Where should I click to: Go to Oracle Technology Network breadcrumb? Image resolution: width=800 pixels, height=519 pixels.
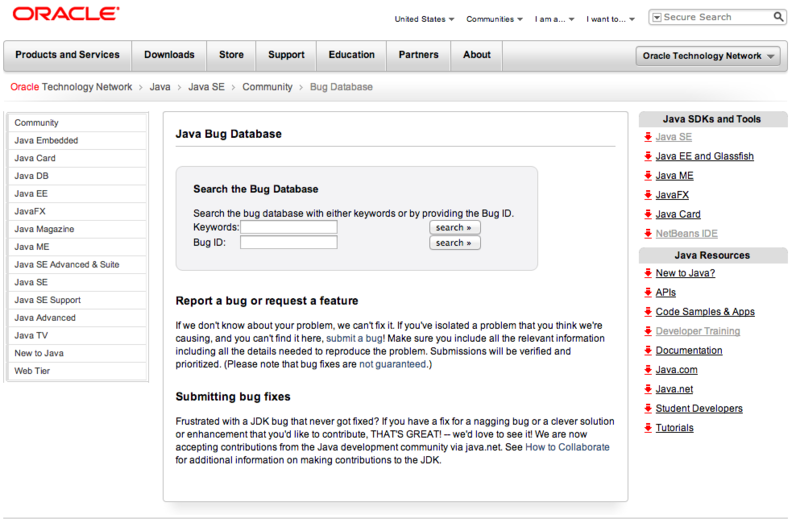[x=71, y=87]
